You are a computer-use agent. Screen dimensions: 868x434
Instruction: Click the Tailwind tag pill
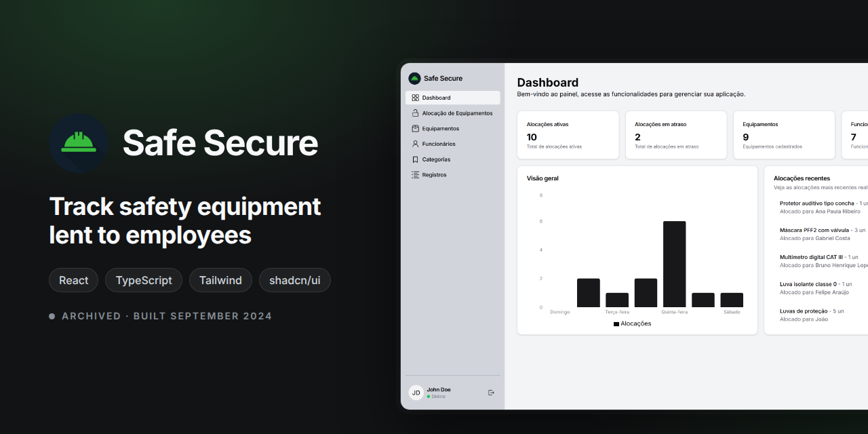coord(220,280)
